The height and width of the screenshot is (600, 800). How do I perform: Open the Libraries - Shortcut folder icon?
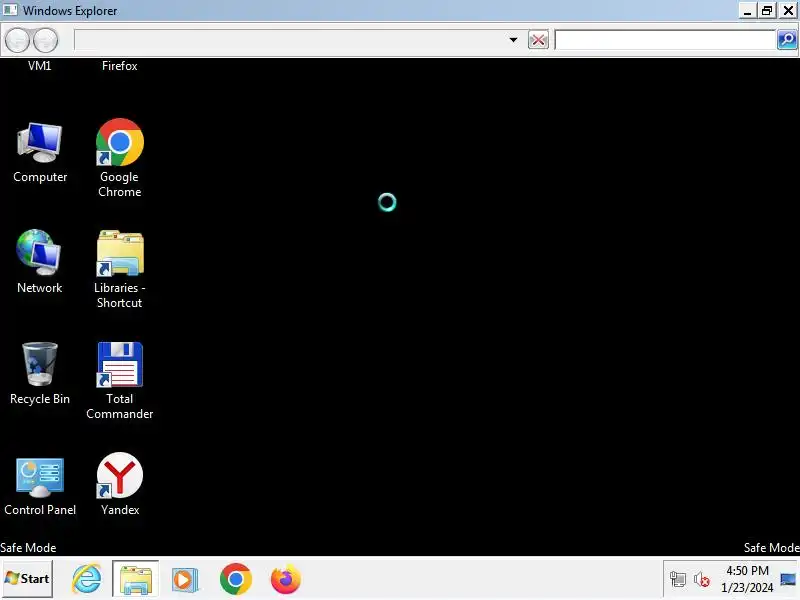[120, 269]
